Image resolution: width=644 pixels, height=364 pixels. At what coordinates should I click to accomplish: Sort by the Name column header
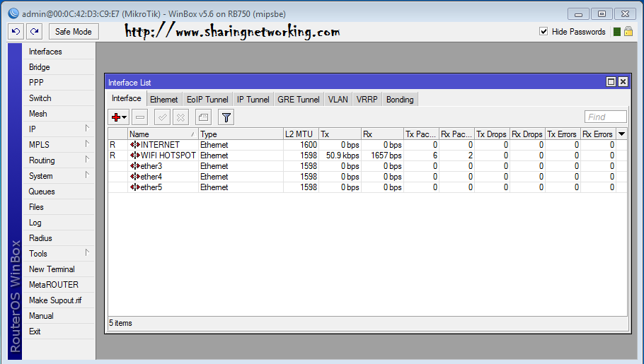click(163, 134)
